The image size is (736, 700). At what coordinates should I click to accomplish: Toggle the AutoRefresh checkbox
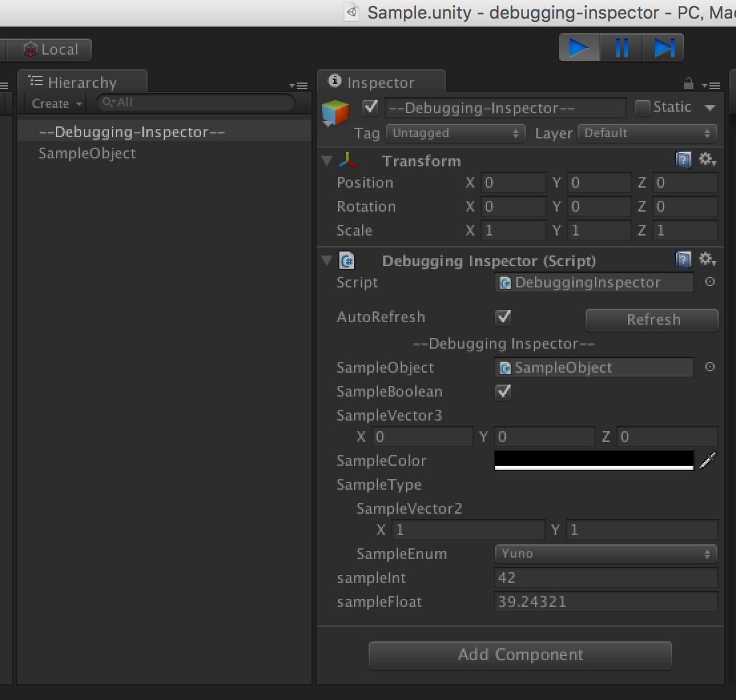(504, 317)
